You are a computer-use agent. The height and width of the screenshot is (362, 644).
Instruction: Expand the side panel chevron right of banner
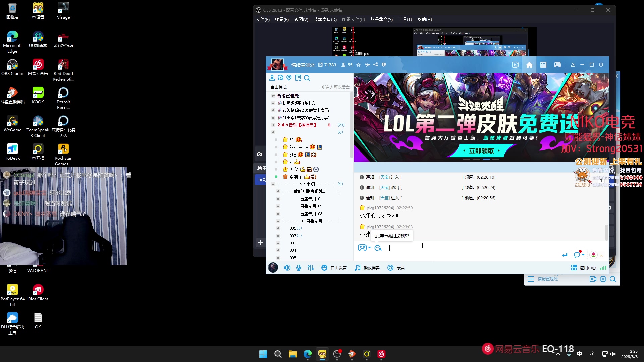[616, 76]
